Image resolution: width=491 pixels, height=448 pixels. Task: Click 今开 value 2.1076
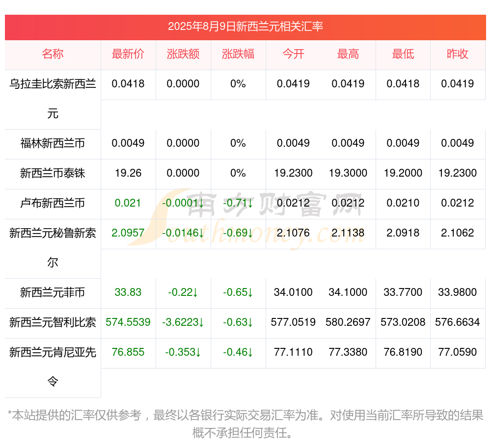(293, 233)
